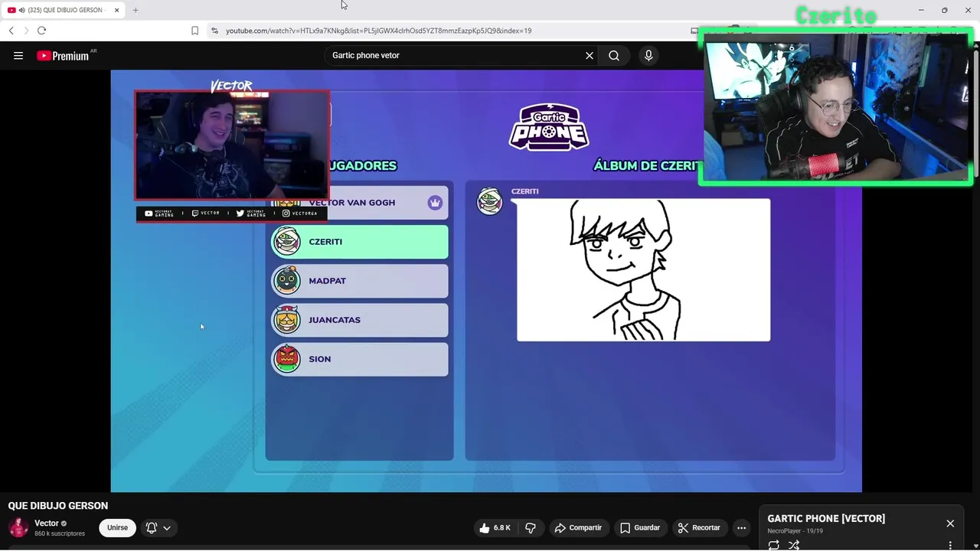This screenshot has height=551, width=980.
Task: Open the Vector channel name link
Action: (47, 523)
